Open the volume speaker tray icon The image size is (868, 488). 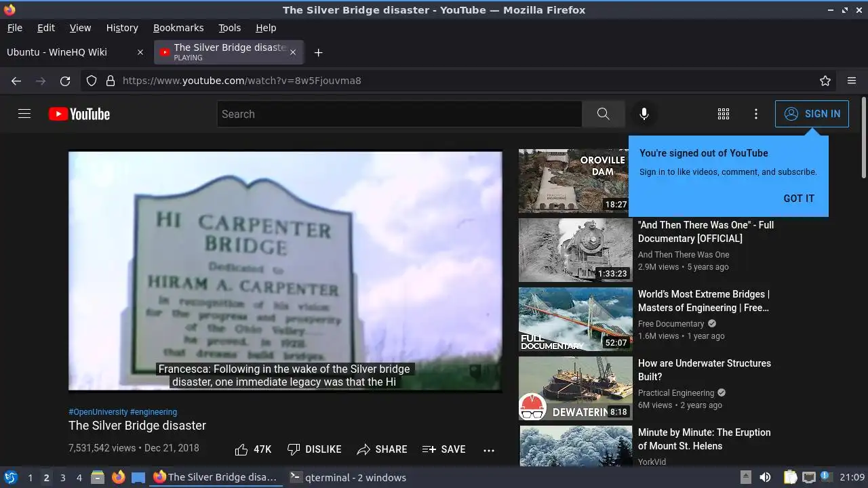[x=765, y=477]
